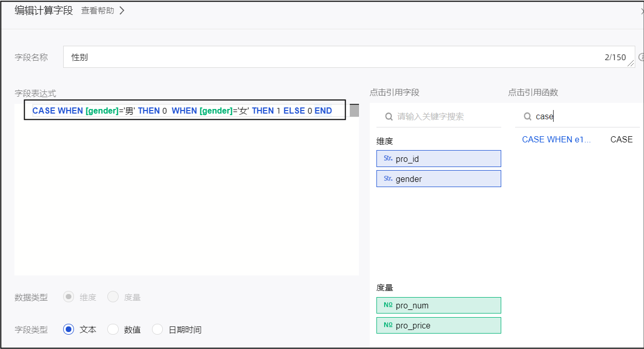This screenshot has width=644, height=349.
Task: Click the info icon beside field name
Action: pos(641,57)
